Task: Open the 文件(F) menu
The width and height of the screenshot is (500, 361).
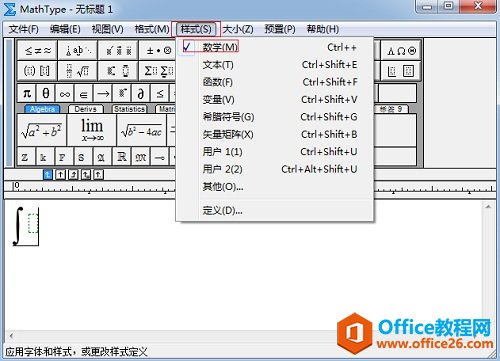Action: (23, 29)
